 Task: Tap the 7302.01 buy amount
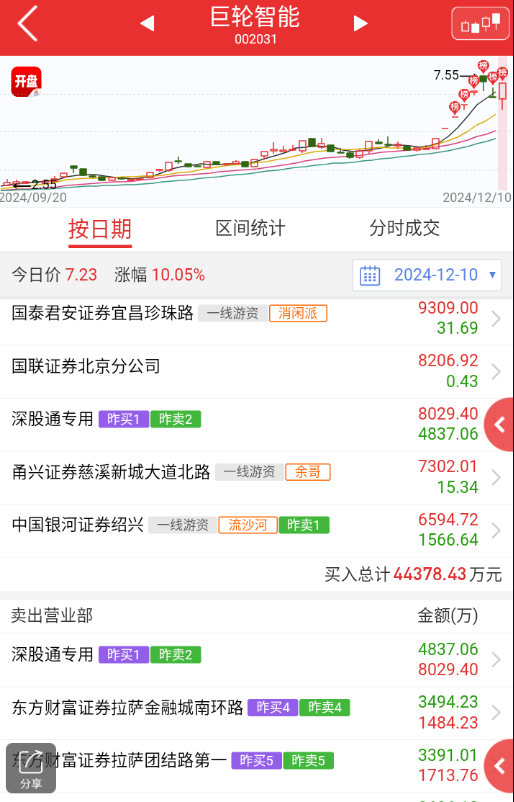click(448, 466)
